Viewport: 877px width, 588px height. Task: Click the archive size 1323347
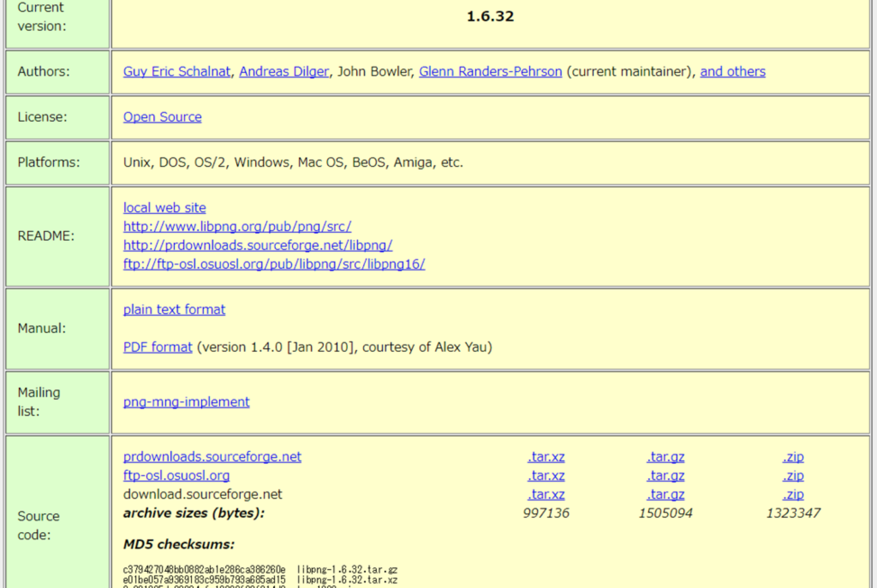(x=793, y=513)
